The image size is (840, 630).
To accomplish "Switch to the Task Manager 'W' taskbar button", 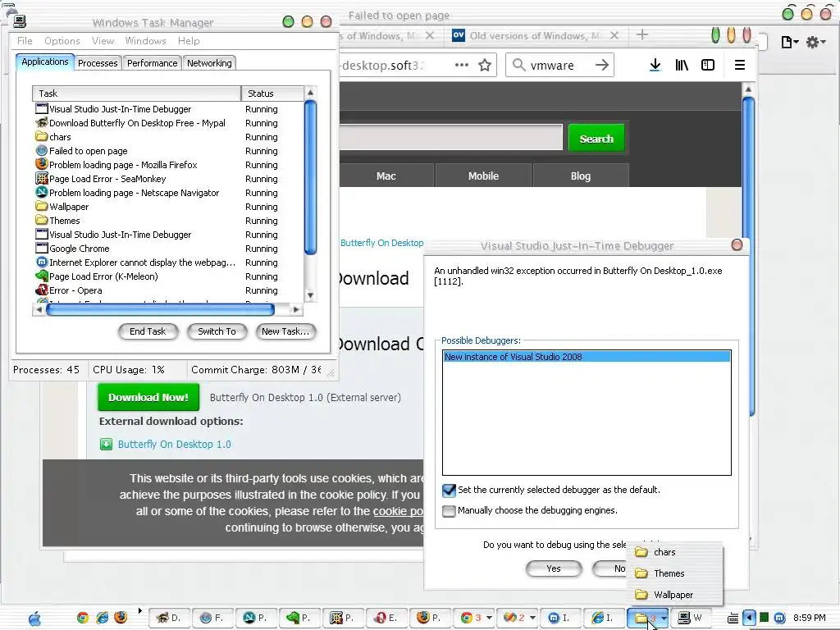I will point(690,618).
